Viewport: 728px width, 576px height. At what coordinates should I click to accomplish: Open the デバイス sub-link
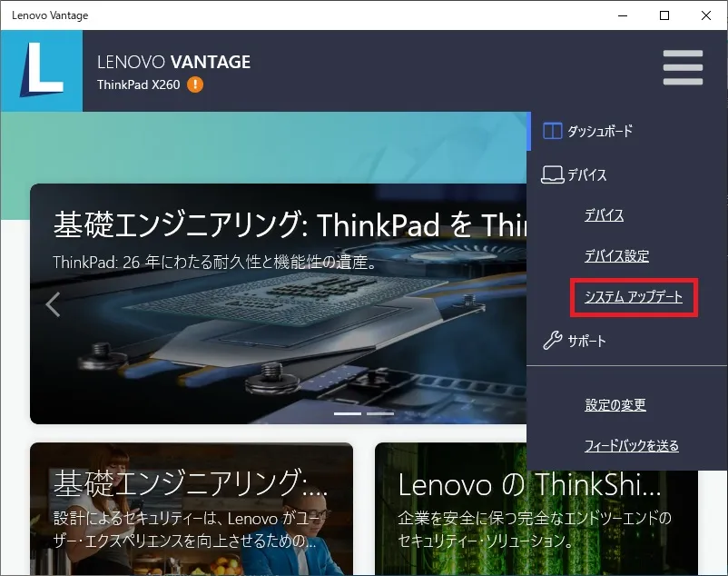(x=604, y=215)
